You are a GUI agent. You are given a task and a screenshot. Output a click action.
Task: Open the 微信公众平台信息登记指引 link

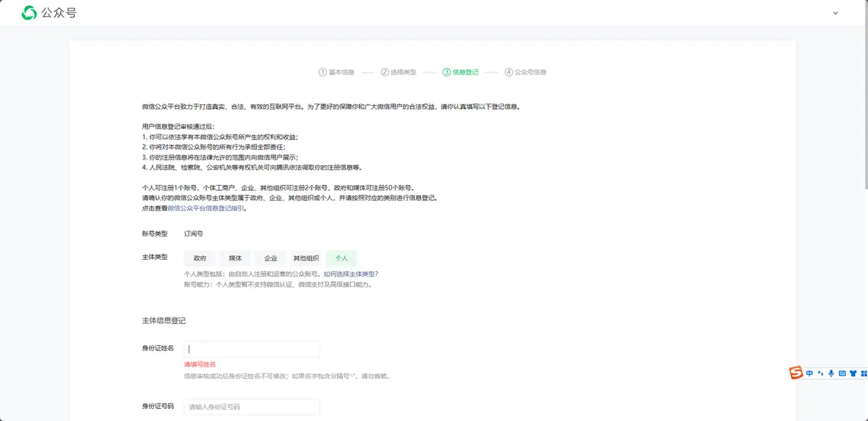pos(206,208)
